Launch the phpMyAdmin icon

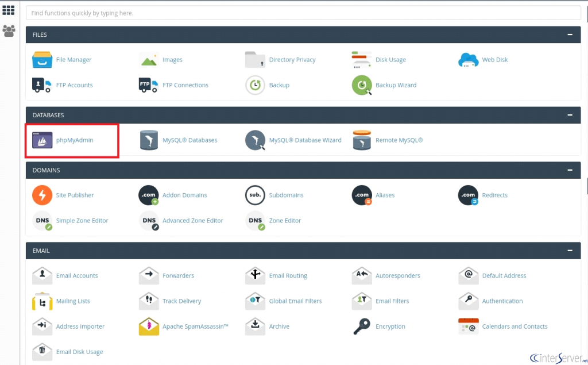(x=42, y=140)
